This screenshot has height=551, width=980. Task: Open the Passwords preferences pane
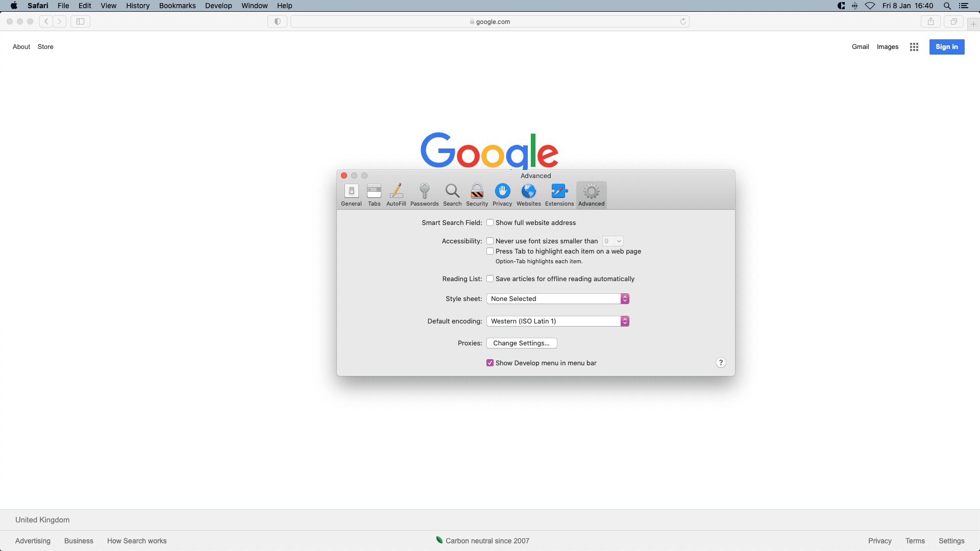(x=424, y=194)
